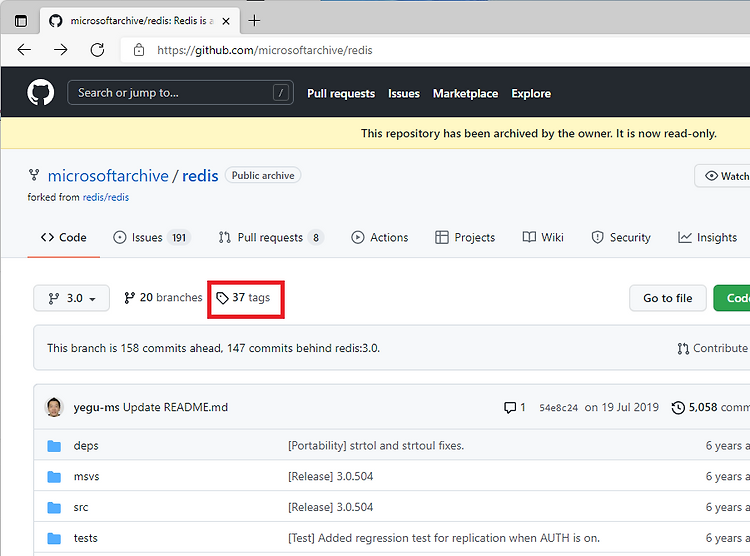This screenshot has width=750, height=556.
Task: Open the deps folder
Action: [86, 445]
